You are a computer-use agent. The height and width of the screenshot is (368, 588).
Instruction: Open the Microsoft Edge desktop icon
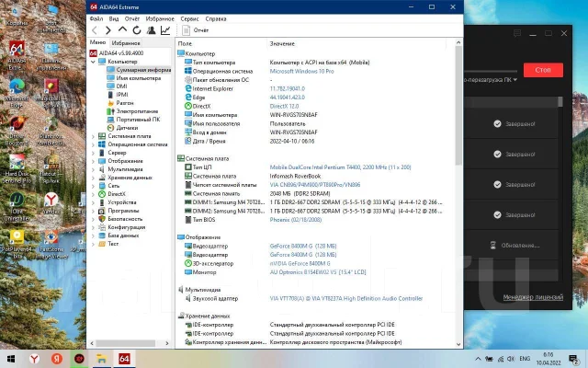tap(17, 94)
